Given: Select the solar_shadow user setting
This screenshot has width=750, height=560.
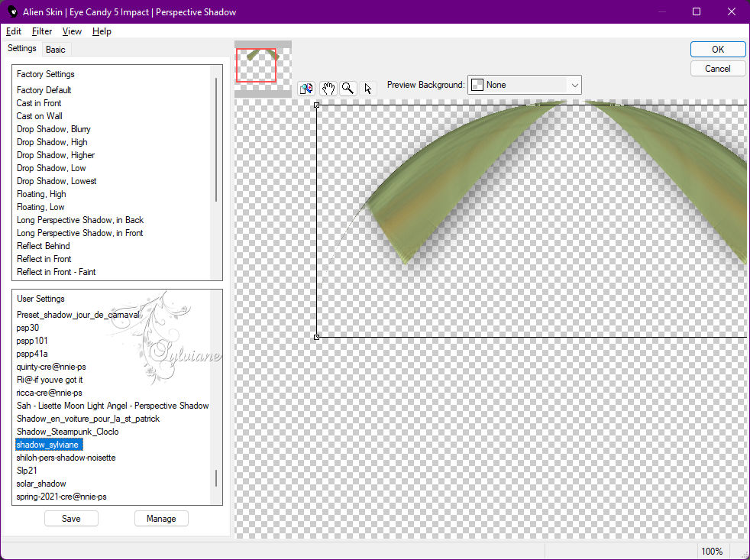Looking at the screenshot, I should point(41,484).
